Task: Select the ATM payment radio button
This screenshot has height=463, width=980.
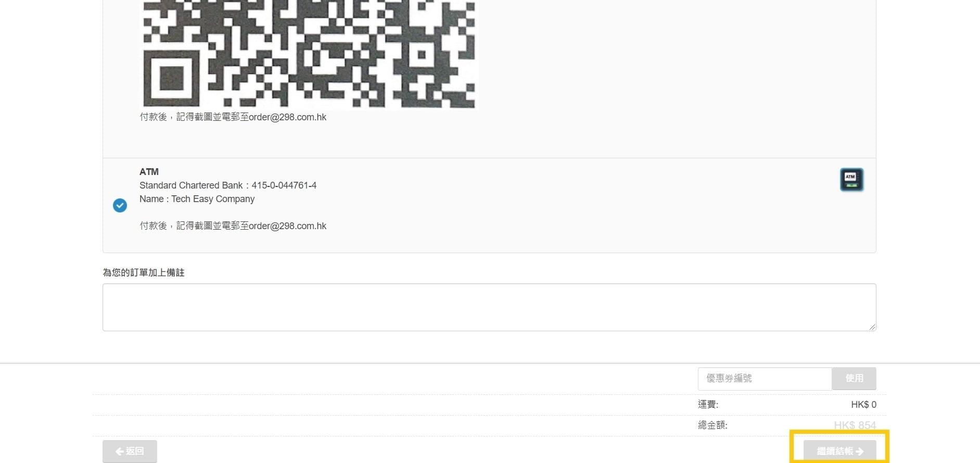Action: click(120, 205)
